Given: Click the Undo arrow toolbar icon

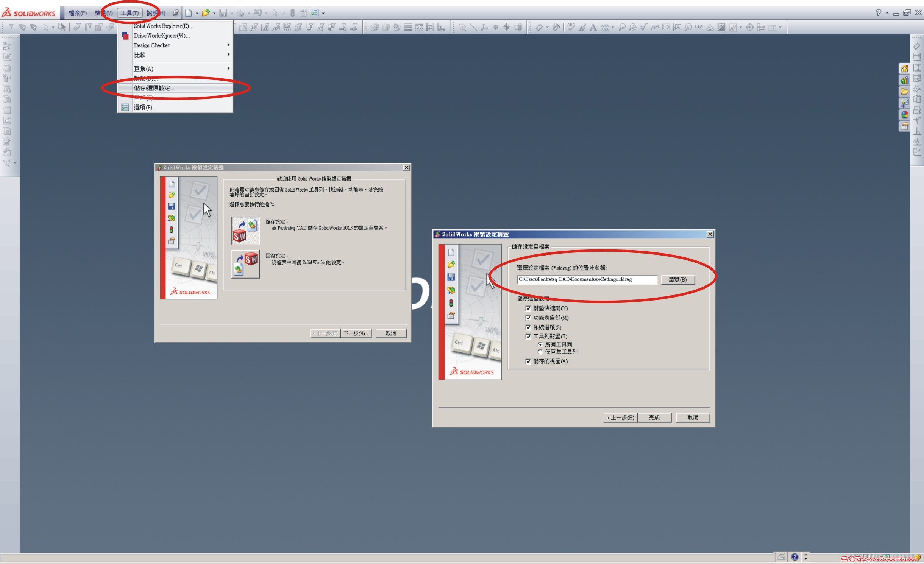Looking at the screenshot, I should pos(258,13).
